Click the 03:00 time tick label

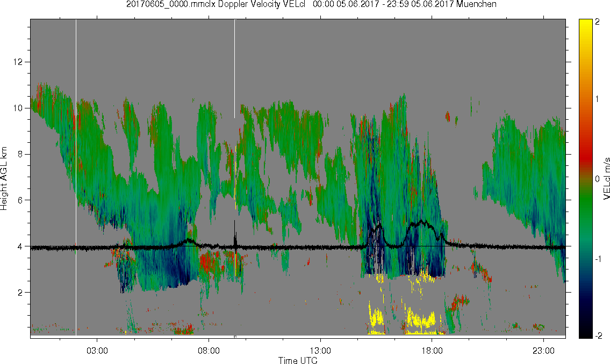point(97,351)
